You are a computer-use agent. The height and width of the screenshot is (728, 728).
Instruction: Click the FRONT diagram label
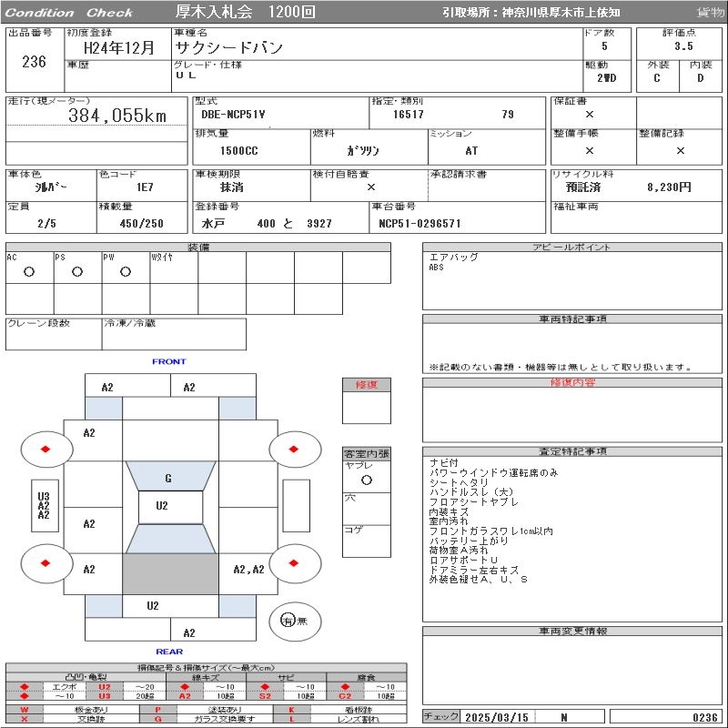169,361
